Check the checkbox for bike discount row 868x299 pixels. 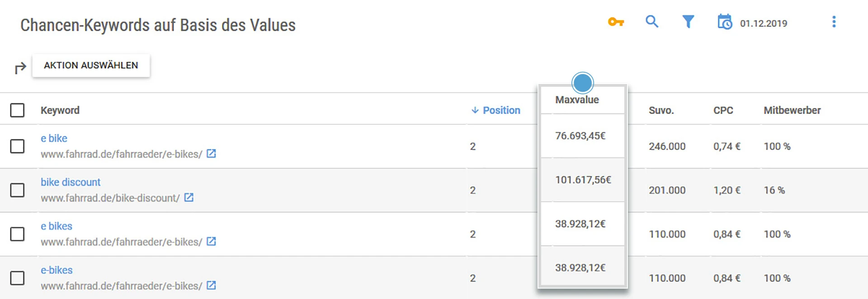click(18, 190)
